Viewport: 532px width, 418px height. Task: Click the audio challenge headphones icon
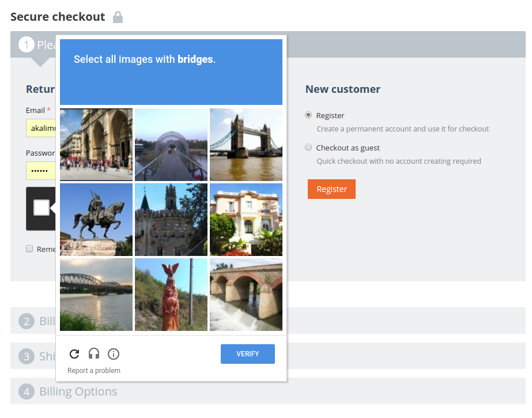point(94,354)
